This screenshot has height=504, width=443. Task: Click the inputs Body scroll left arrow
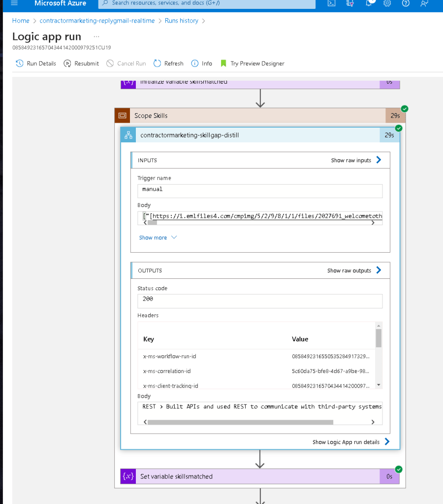145,222
